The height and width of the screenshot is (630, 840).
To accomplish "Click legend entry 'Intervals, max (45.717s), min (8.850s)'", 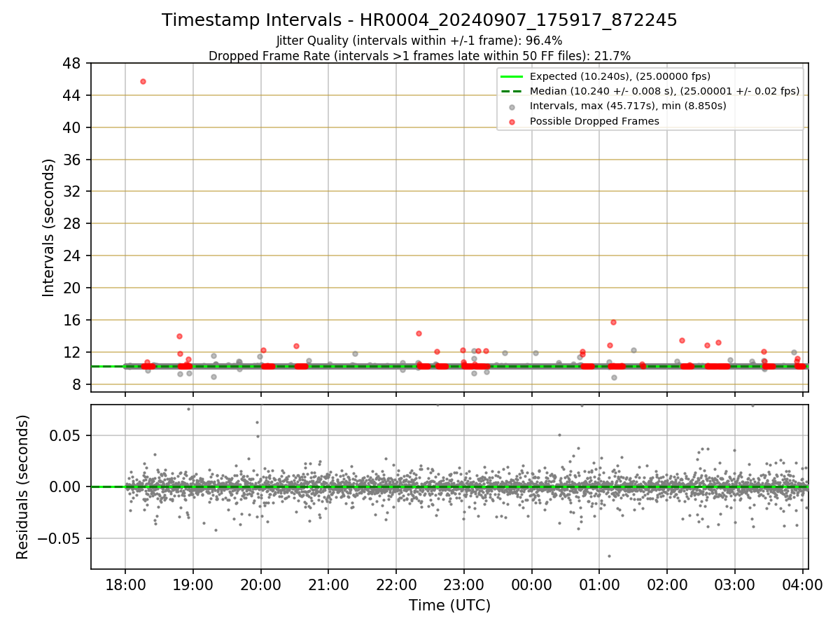I will (x=628, y=106).
